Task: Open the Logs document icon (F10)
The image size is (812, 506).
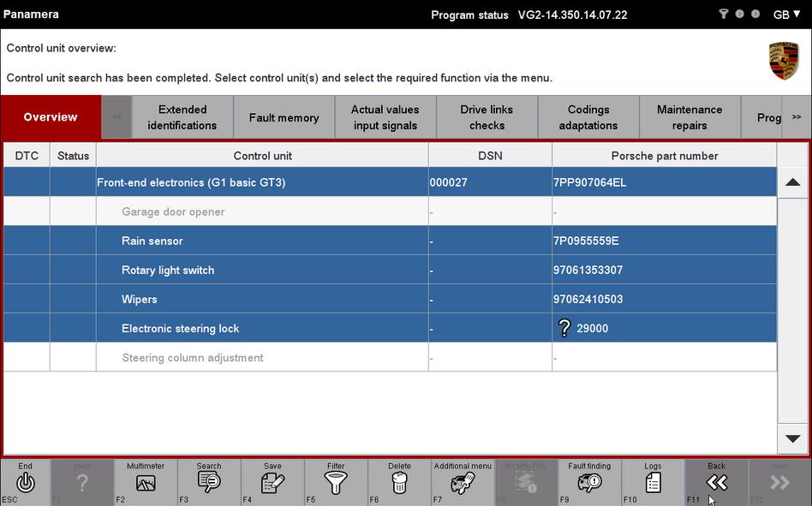Action: tap(653, 483)
